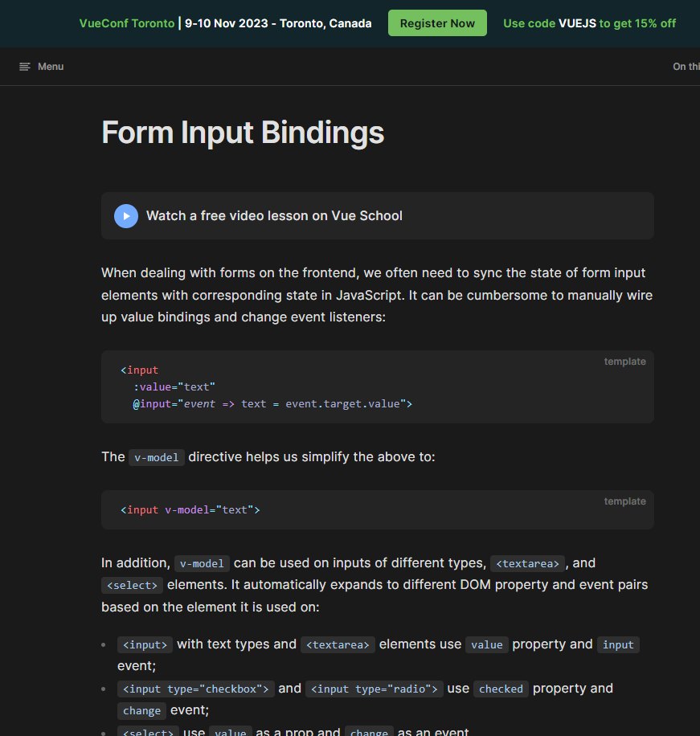Image resolution: width=700 pixels, height=736 pixels.
Task: Click 'input' inline code at end of first bullet line
Action: tap(618, 645)
